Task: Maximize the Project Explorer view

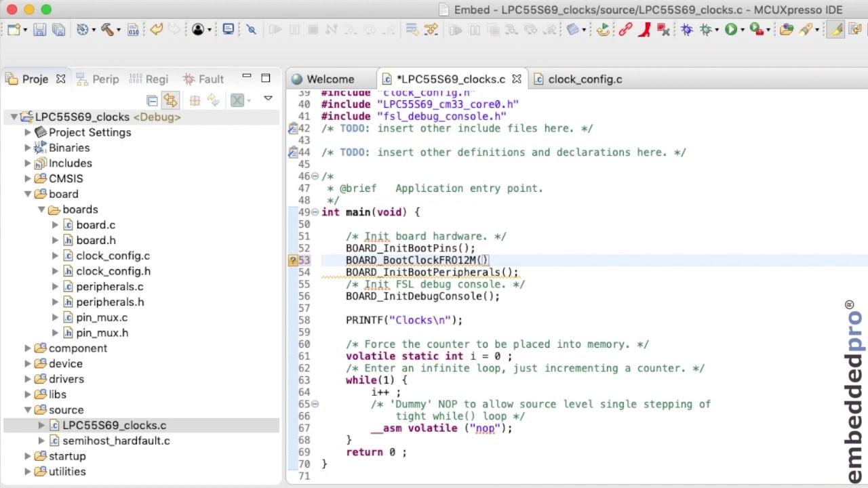Action: (x=266, y=78)
